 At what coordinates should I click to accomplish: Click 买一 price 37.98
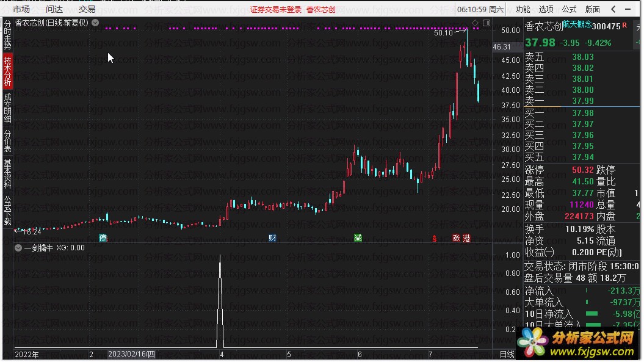pos(583,113)
